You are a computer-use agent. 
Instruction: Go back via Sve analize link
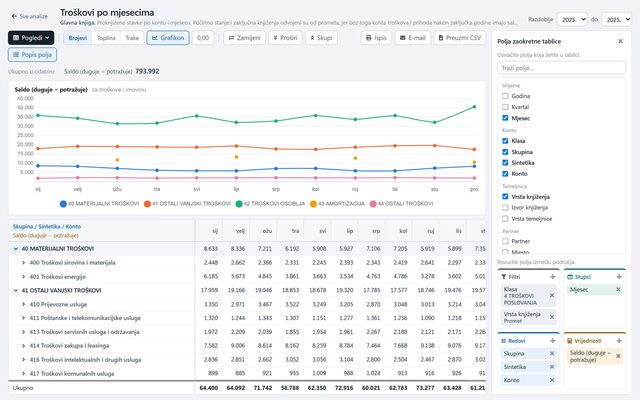29,16
